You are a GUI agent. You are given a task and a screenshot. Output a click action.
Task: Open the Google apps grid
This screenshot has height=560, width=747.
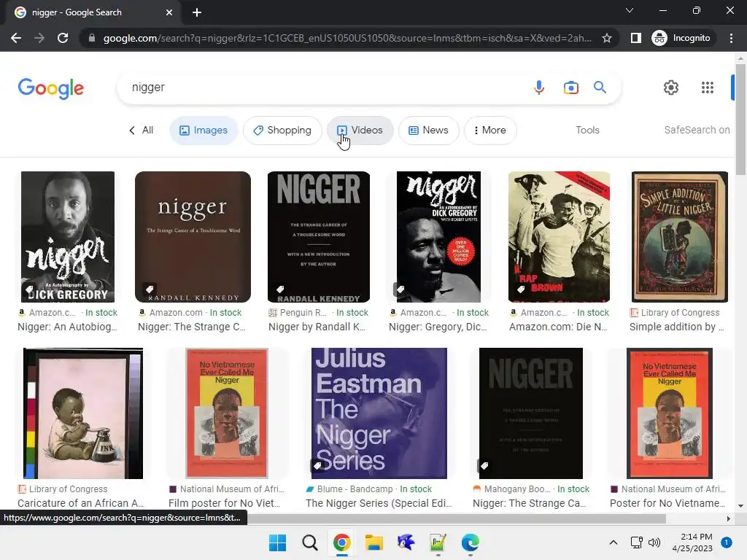[708, 87]
